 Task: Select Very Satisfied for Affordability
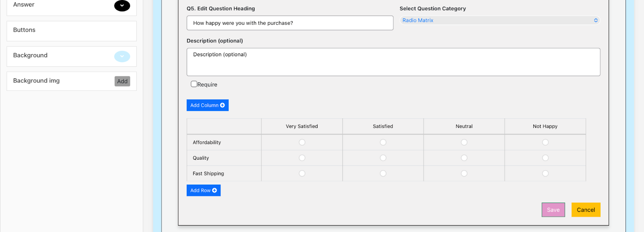click(302, 142)
